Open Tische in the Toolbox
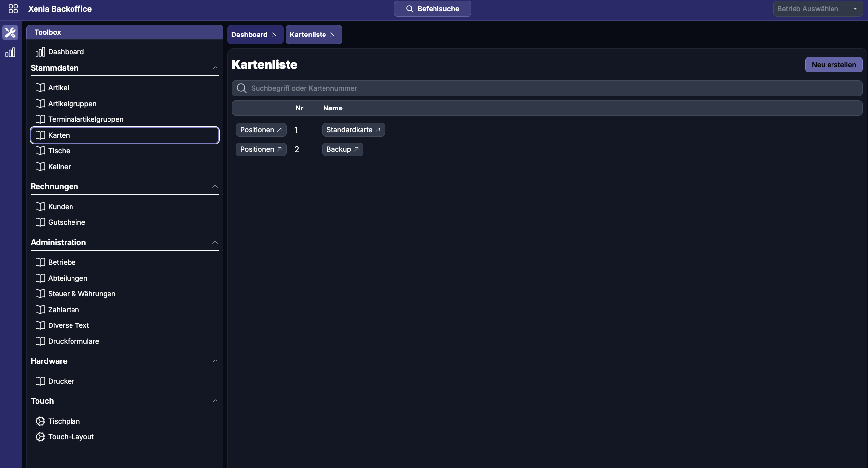Screen dimensions: 868x468 click(x=59, y=151)
